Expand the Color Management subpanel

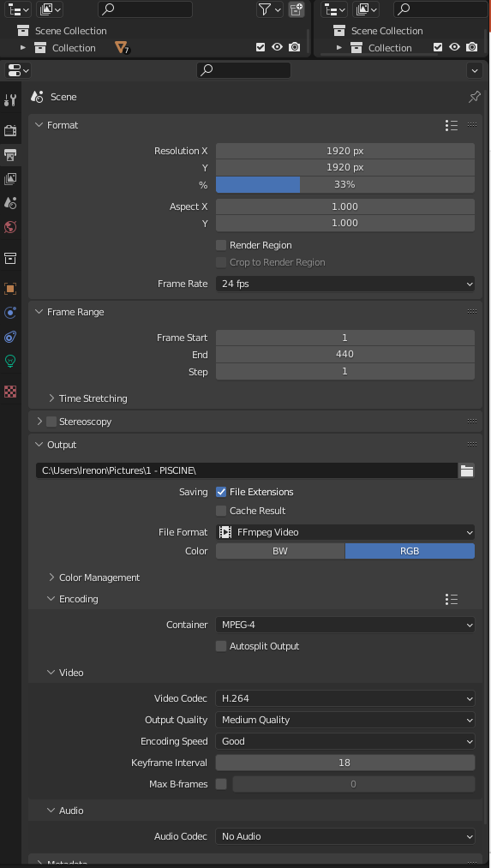point(51,578)
